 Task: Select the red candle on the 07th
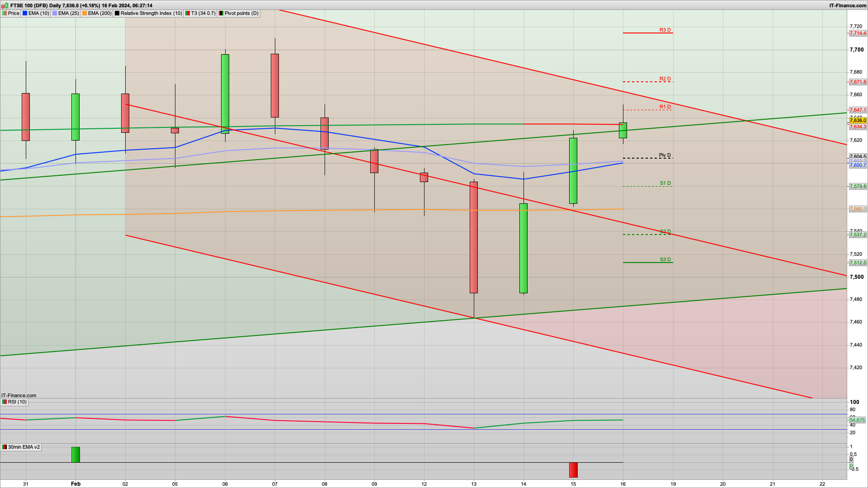(x=275, y=85)
